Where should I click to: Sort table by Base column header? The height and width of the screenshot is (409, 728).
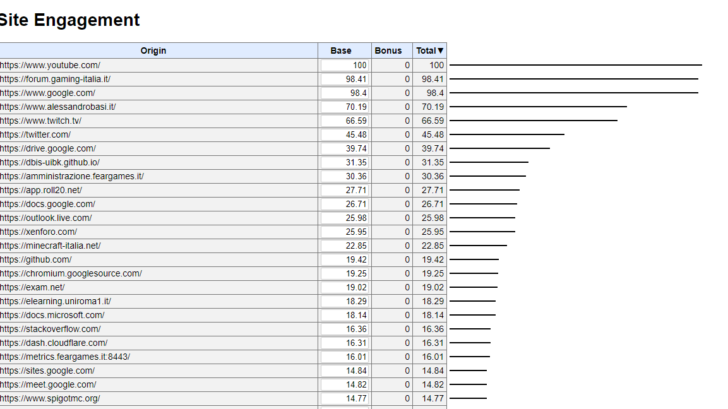pos(344,51)
